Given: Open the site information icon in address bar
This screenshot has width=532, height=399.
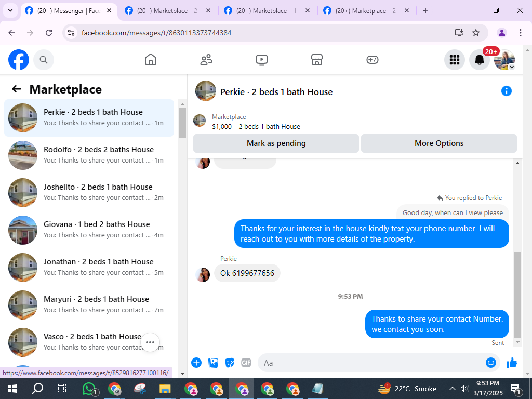Looking at the screenshot, I should pyautogui.click(x=71, y=33).
